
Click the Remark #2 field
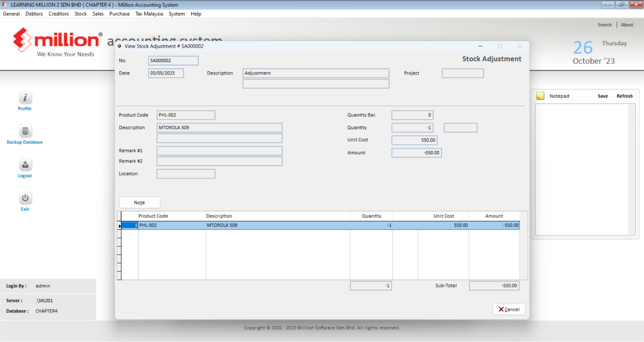220,161
